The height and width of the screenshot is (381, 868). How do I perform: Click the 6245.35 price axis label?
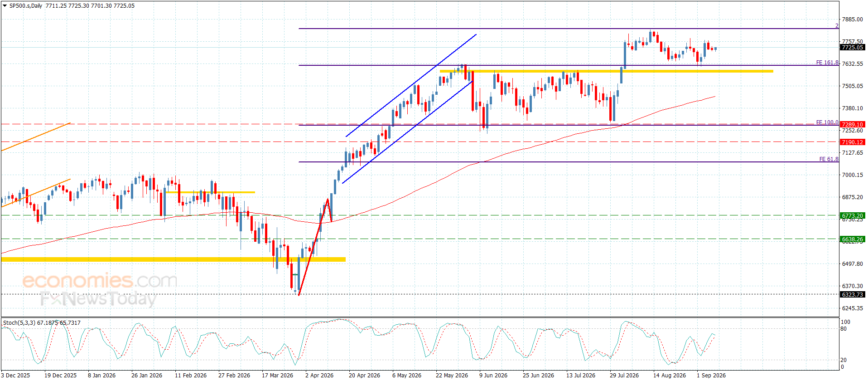click(x=852, y=308)
